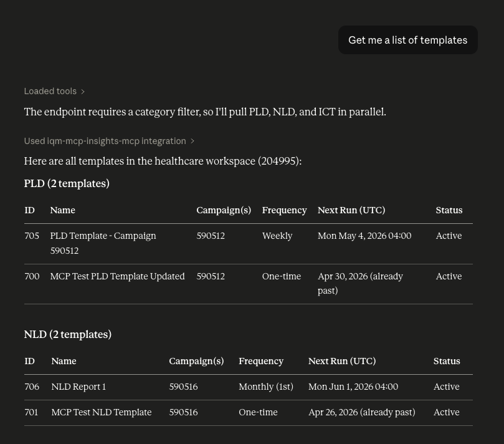
Task: Click the 'Mon Jun 1, 2026 04:00' cell
Action: pos(353,387)
